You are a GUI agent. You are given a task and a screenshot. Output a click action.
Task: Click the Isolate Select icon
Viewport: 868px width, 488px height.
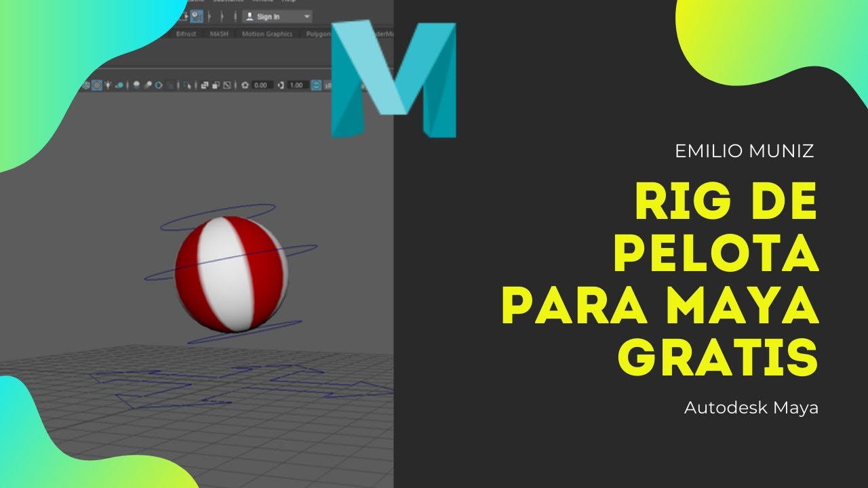(187, 85)
